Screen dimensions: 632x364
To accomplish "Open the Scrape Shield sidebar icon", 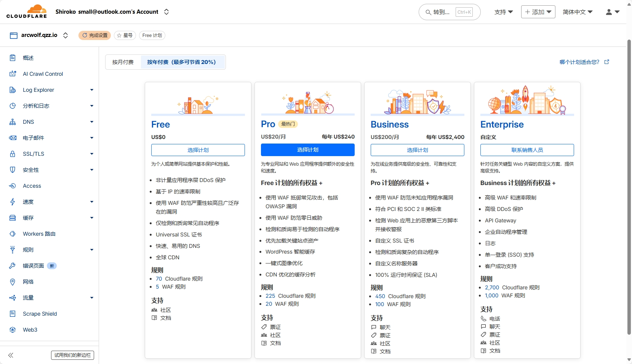I will click(x=13, y=314).
